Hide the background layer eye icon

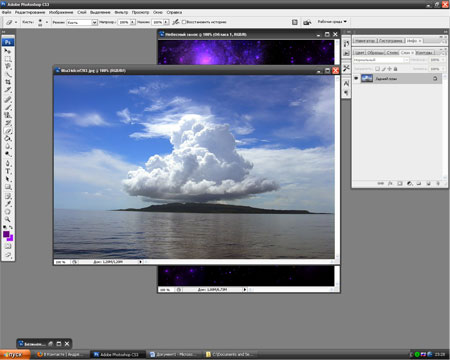point(356,78)
